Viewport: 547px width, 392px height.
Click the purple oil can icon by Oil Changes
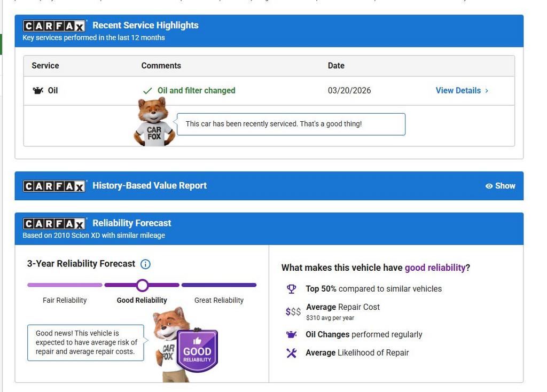click(291, 334)
